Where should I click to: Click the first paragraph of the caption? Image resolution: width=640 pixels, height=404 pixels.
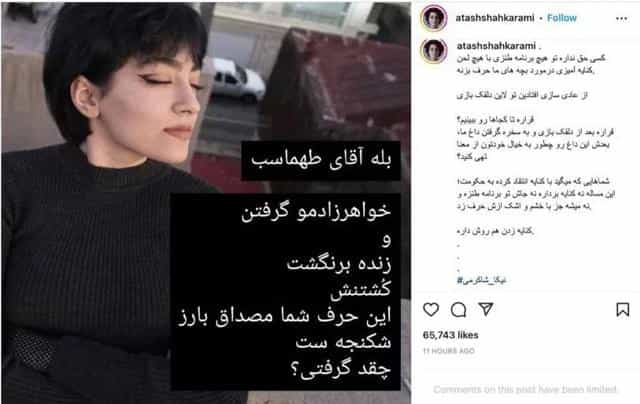click(531, 64)
